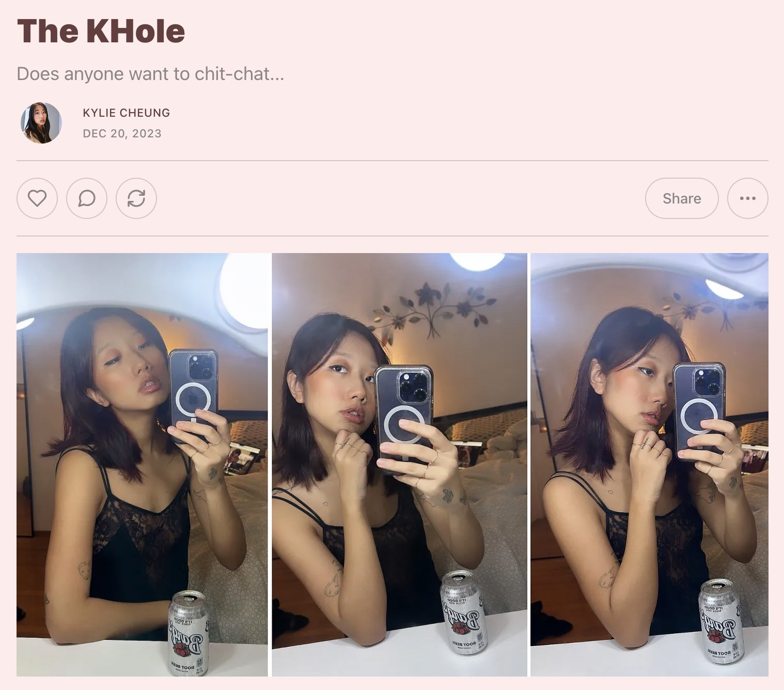Image resolution: width=784 pixels, height=690 pixels.
Task: Restack post with circular arrows icon
Action: pos(136,198)
